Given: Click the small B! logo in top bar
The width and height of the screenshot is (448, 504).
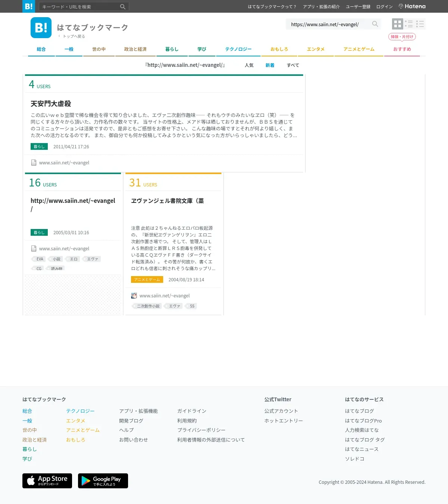Looking at the screenshot, I should coord(29,6).
